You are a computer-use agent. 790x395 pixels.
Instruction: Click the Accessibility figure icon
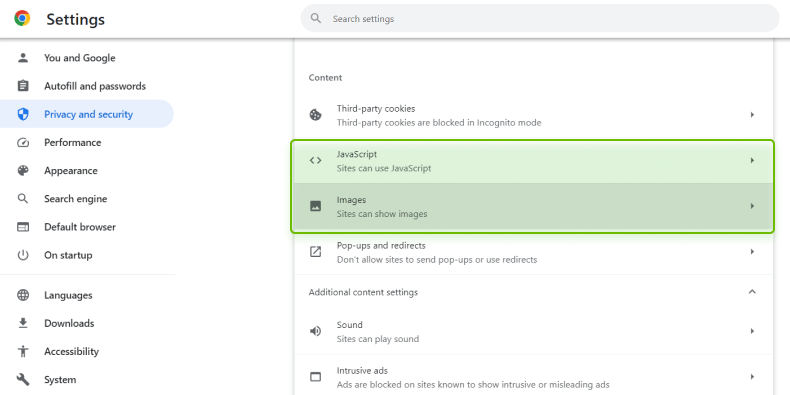coord(23,351)
